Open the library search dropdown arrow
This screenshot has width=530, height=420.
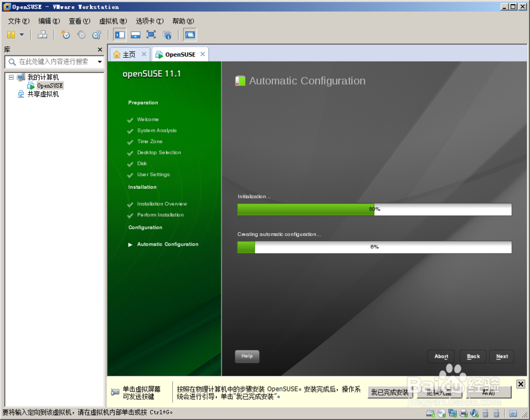(x=100, y=62)
